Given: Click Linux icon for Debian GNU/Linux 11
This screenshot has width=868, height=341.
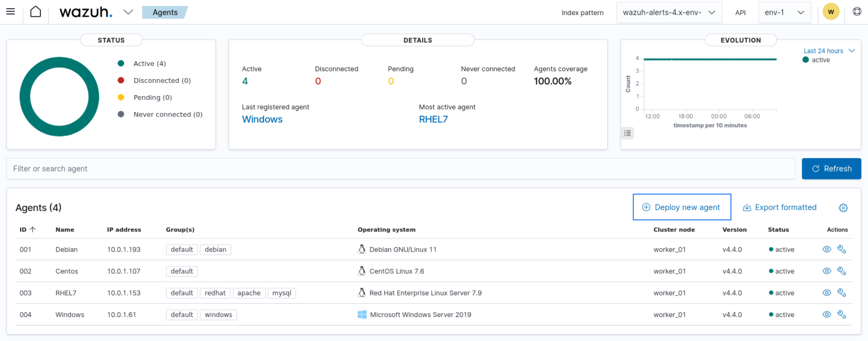Looking at the screenshot, I should 362,249.
